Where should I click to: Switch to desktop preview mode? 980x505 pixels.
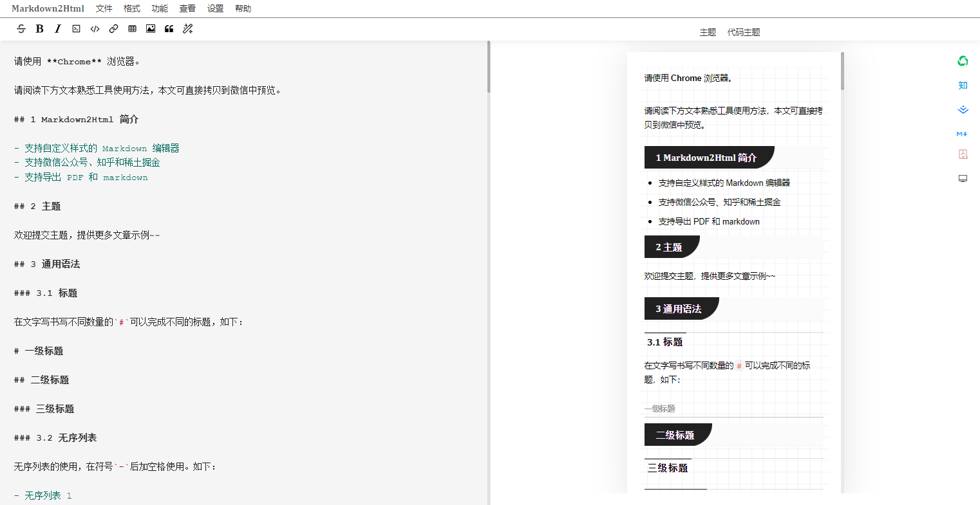963,179
